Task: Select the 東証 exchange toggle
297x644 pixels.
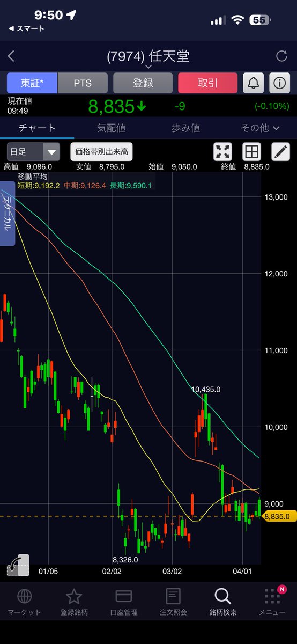Action: tap(32, 83)
